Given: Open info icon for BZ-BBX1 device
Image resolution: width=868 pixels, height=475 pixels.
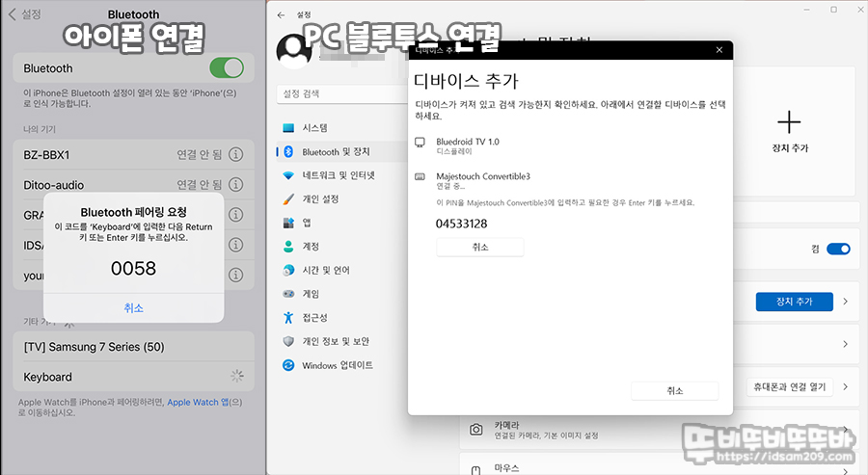Looking at the screenshot, I should (x=236, y=154).
